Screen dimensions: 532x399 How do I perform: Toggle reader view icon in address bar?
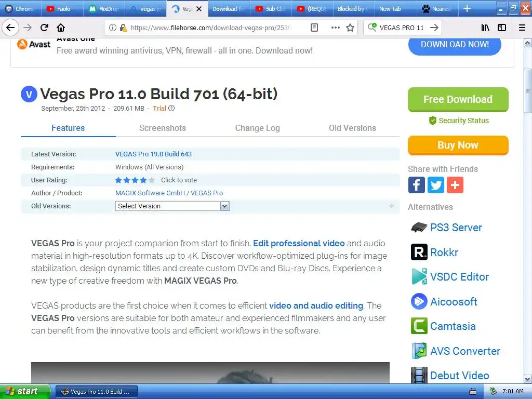point(314,28)
